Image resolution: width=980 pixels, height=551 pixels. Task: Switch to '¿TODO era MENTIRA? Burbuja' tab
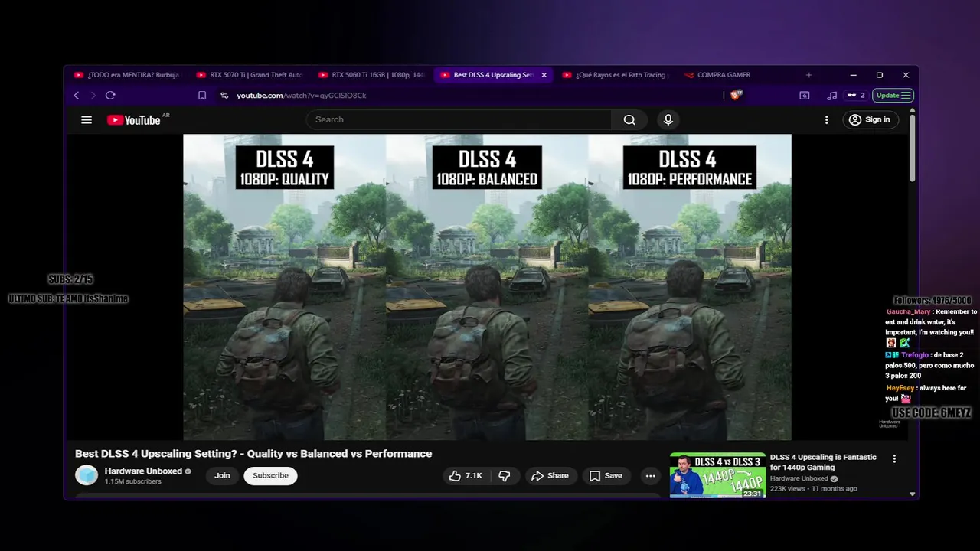click(x=126, y=75)
